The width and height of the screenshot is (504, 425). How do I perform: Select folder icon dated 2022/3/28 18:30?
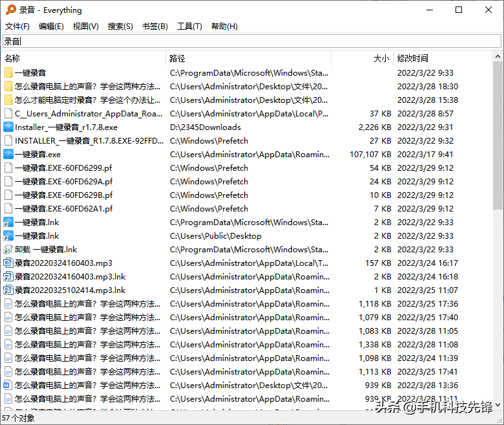(x=8, y=86)
